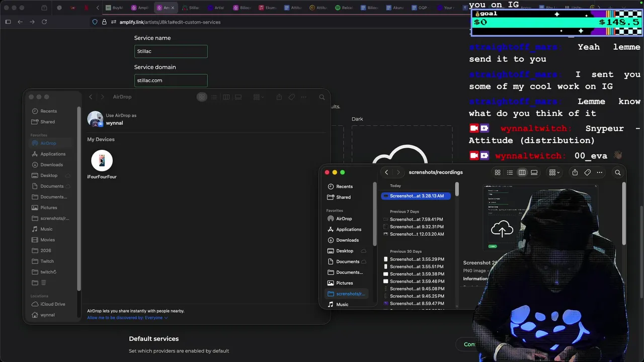Select Screenshot...t 12.03.20 AM file

[416, 234]
